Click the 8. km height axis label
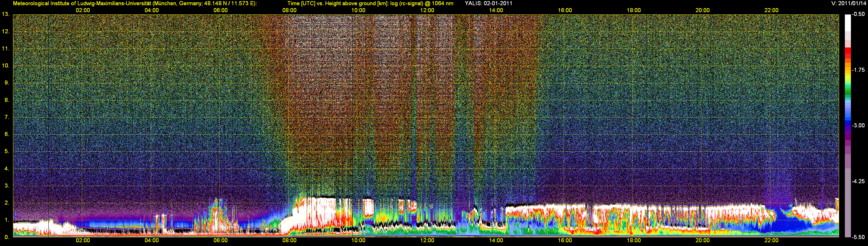Screen dimensions: 868x246 click(7, 100)
